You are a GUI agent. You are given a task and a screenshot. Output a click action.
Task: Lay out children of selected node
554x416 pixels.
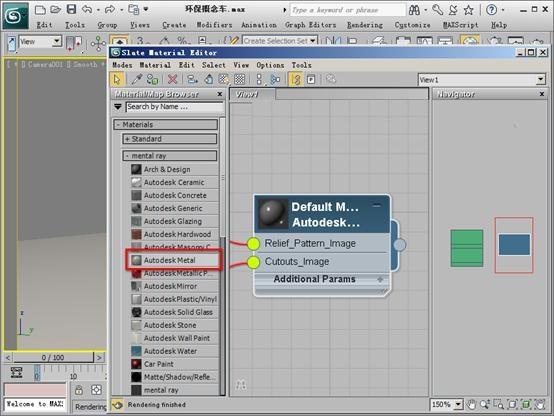(275, 79)
